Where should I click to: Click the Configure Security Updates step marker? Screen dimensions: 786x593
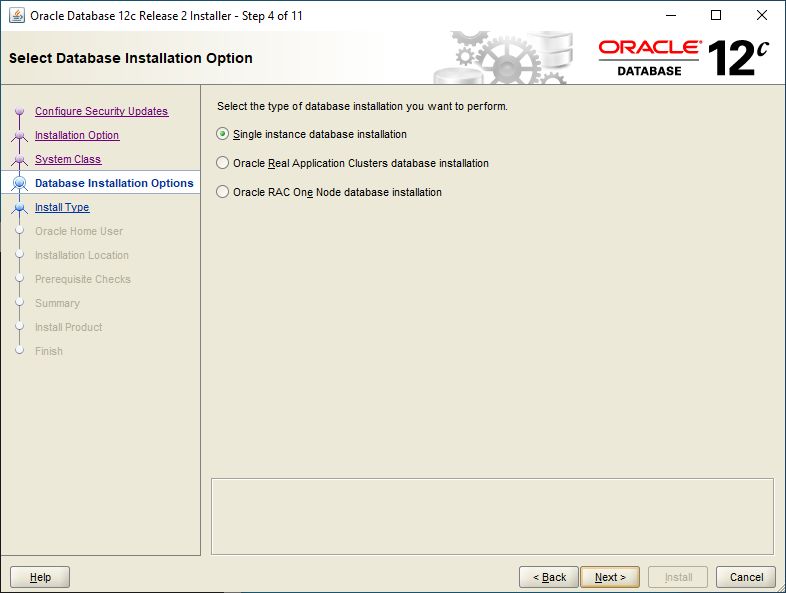click(x=20, y=111)
